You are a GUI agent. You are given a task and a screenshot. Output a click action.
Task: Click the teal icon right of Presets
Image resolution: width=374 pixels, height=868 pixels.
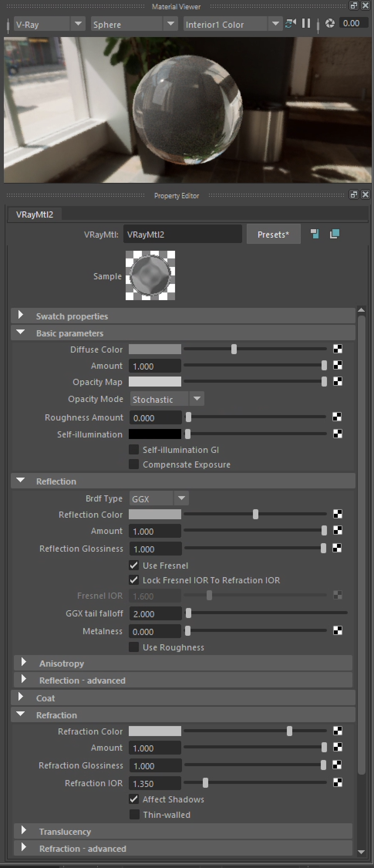[x=315, y=234]
